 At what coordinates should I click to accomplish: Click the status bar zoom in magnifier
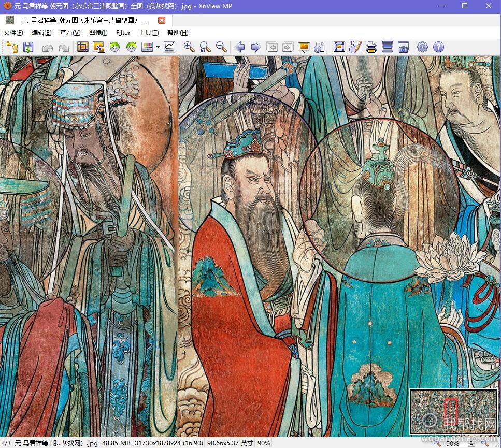coord(437,443)
